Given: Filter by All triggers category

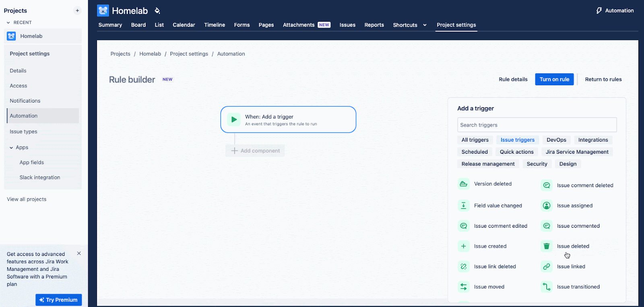Looking at the screenshot, I should tap(475, 140).
